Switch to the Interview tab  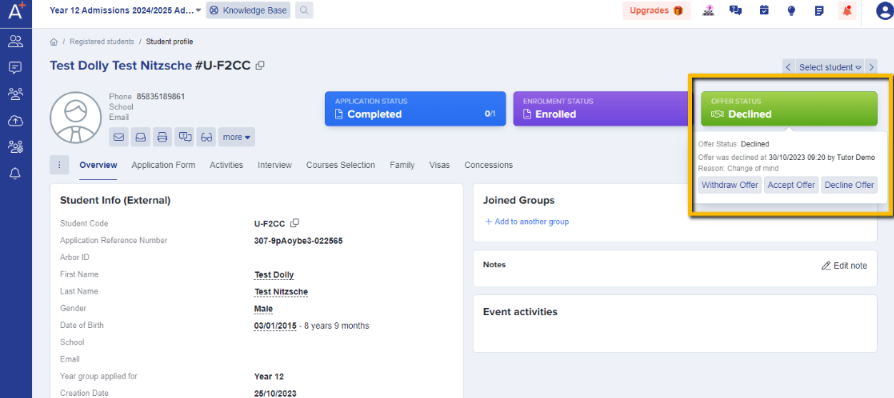click(274, 165)
